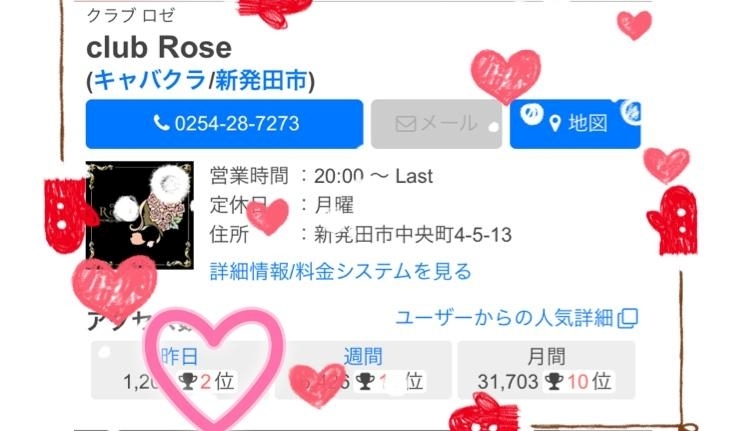Image resolution: width=750 pixels, height=431 pixels.
Task: Click the club Rose title heading
Action: (x=159, y=47)
